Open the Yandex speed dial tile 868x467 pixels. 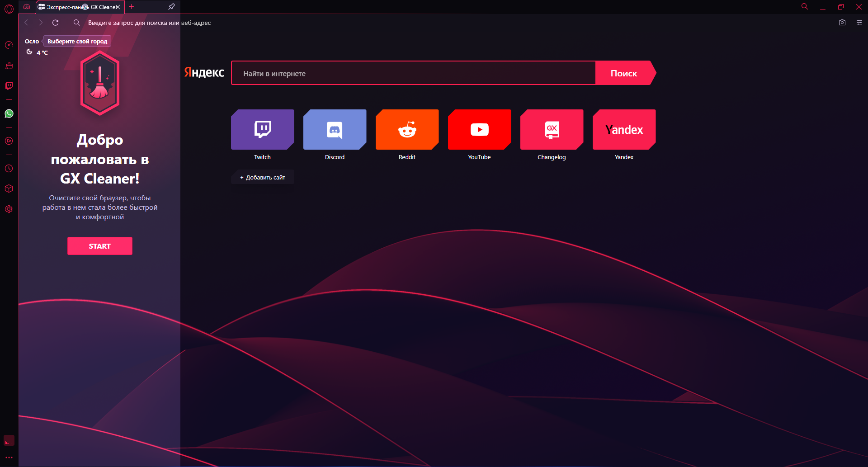point(624,130)
